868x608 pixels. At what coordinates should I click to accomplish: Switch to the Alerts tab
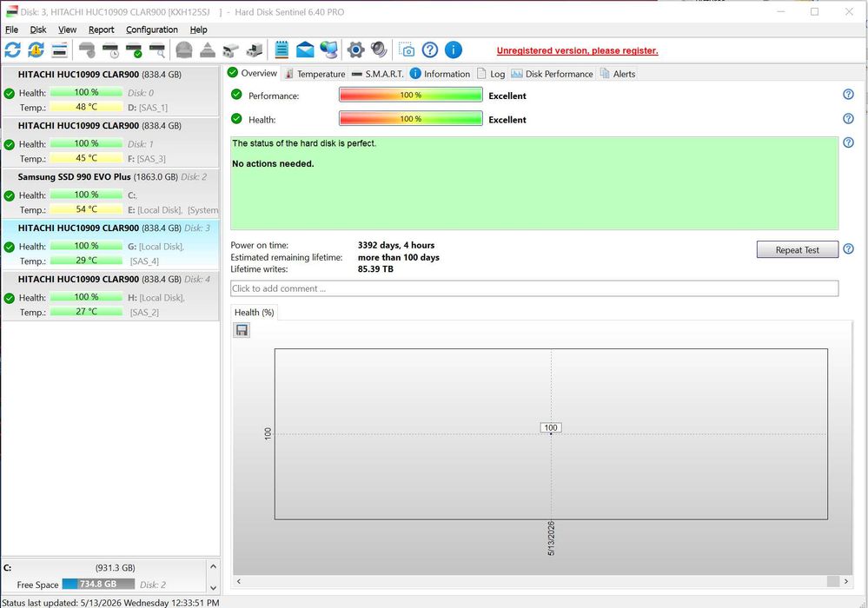click(618, 74)
